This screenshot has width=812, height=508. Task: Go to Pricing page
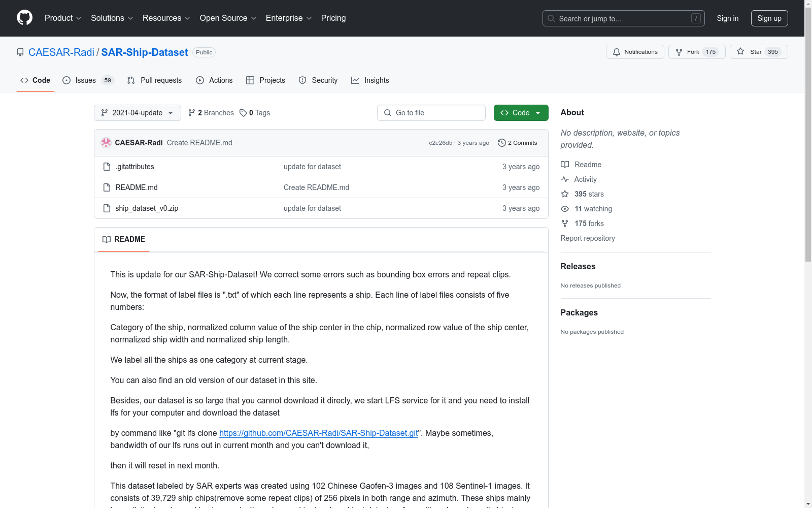click(333, 18)
